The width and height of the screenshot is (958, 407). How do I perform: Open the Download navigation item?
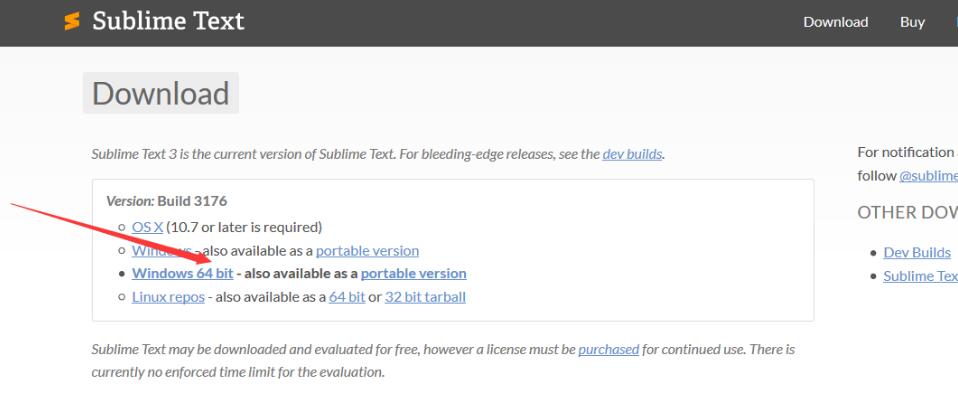click(x=835, y=22)
